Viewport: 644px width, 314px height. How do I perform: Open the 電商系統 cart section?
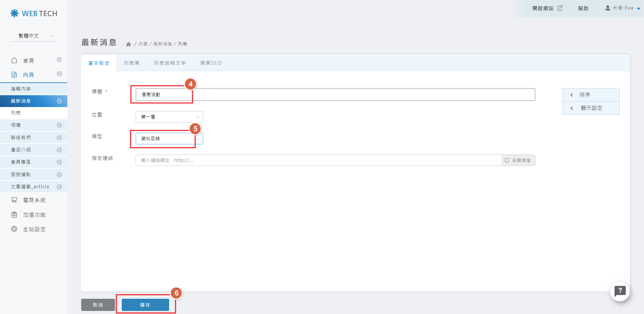tap(34, 200)
